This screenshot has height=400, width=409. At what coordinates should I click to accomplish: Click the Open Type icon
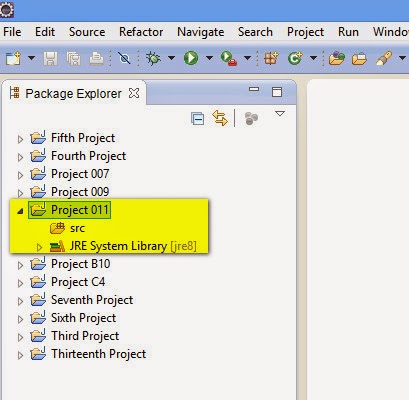click(337, 58)
